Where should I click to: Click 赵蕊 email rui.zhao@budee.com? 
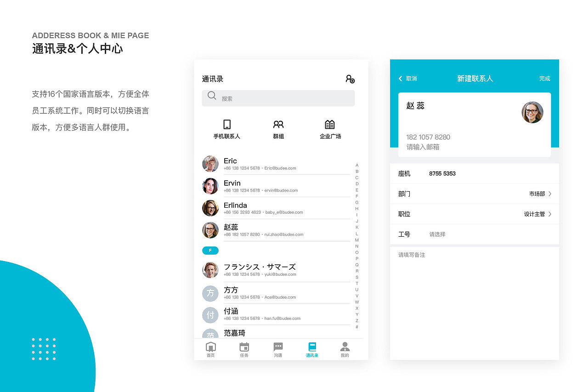(x=284, y=234)
